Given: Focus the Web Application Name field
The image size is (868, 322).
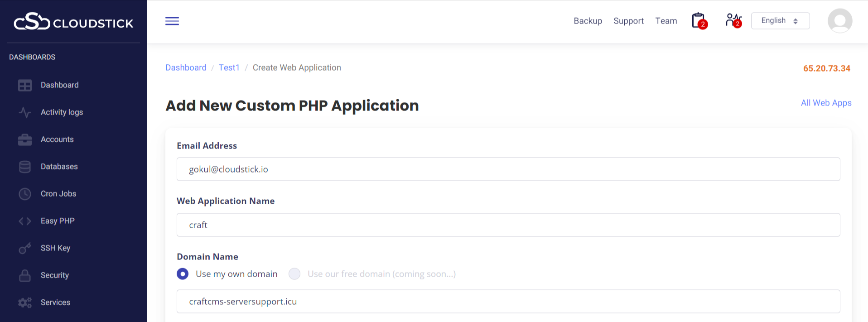Looking at the screenshot, I should click(x=508, y=225).
